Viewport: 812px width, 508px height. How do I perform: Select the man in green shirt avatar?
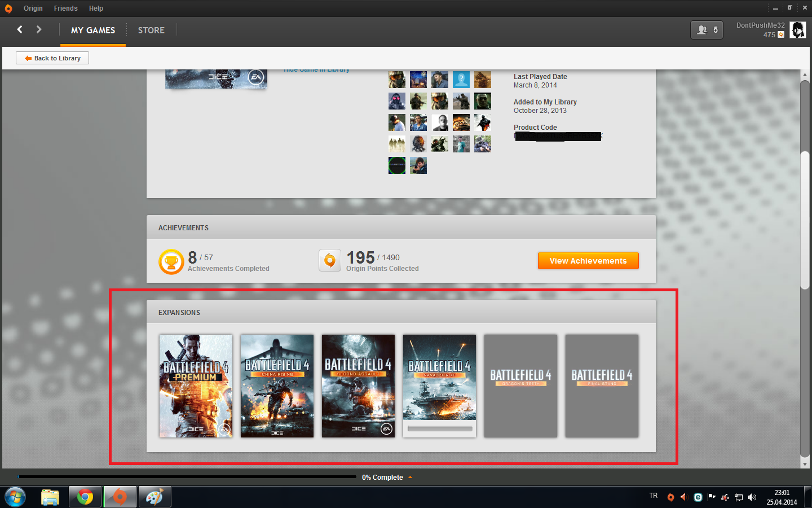tap(461, 144)
